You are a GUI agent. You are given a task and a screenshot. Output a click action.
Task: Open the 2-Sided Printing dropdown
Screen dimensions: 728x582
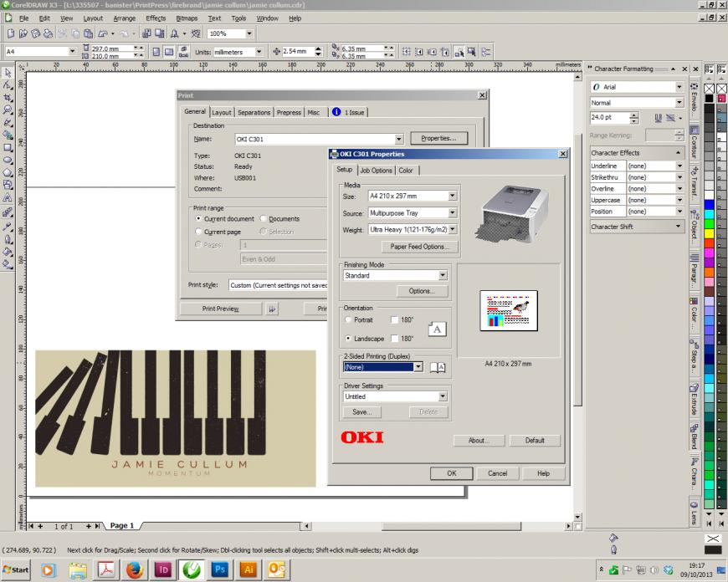tap(418, 366)
